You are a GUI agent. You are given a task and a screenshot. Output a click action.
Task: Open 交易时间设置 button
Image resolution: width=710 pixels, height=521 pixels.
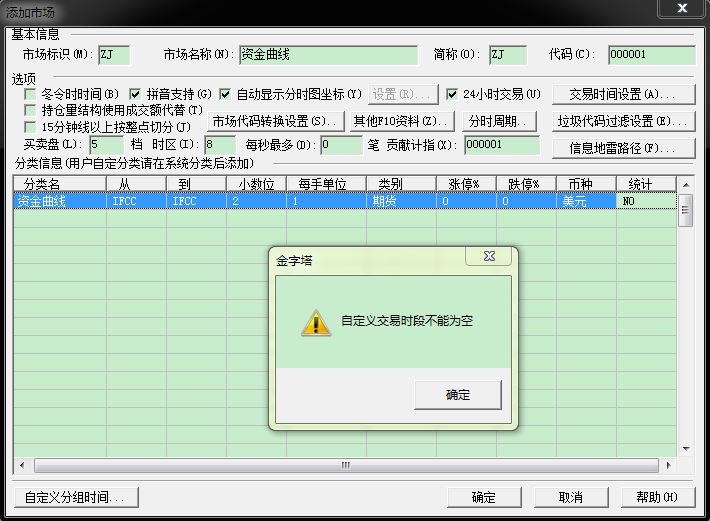click(x=624, y=94)
